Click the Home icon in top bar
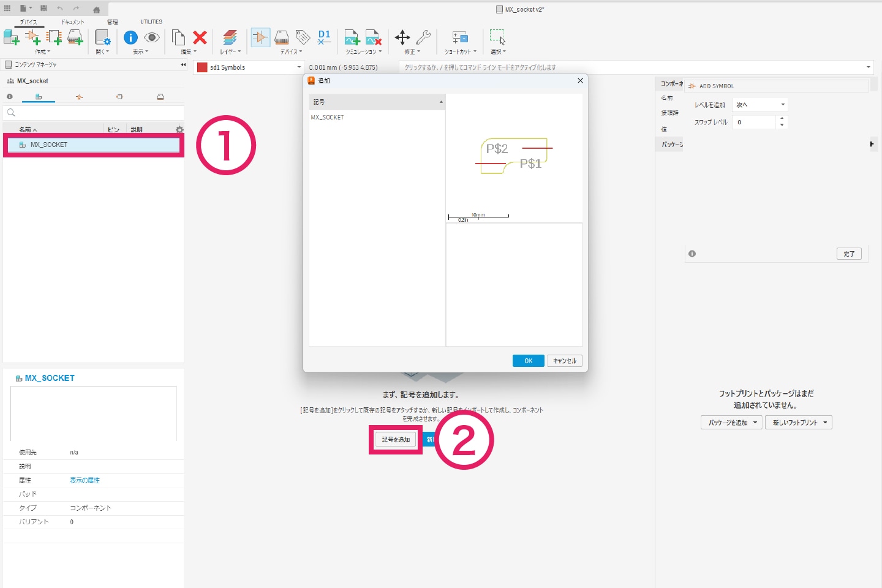882x588 pixels. pyautogui.click(x=96, y=9)
